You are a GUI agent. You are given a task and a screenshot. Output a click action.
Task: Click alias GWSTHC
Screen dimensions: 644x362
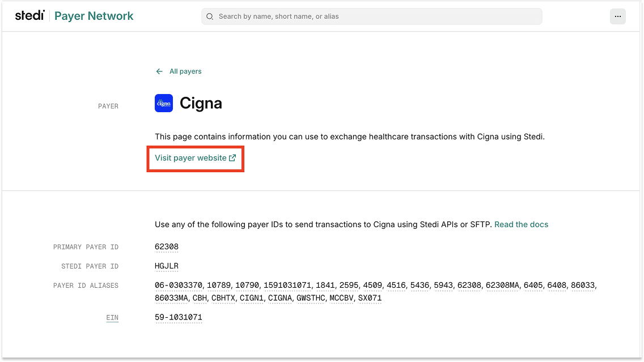point(311,298)
